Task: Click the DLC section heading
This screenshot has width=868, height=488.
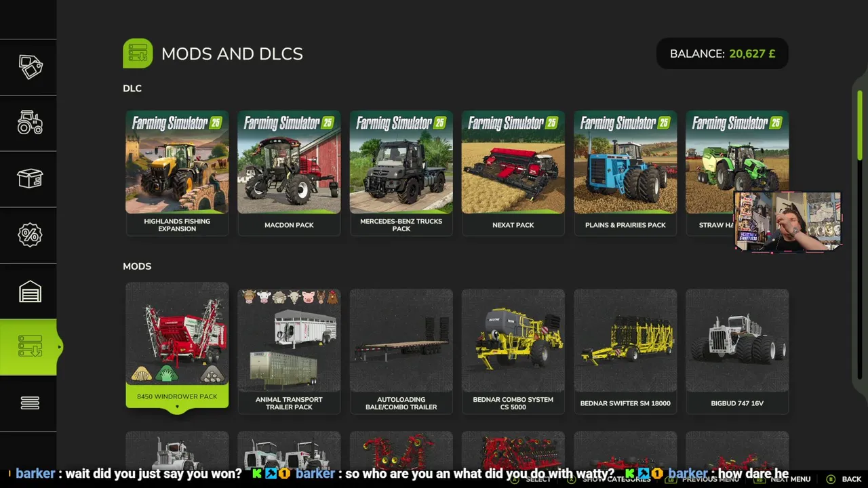Action: pyautogui.click(x=132, y=88)
